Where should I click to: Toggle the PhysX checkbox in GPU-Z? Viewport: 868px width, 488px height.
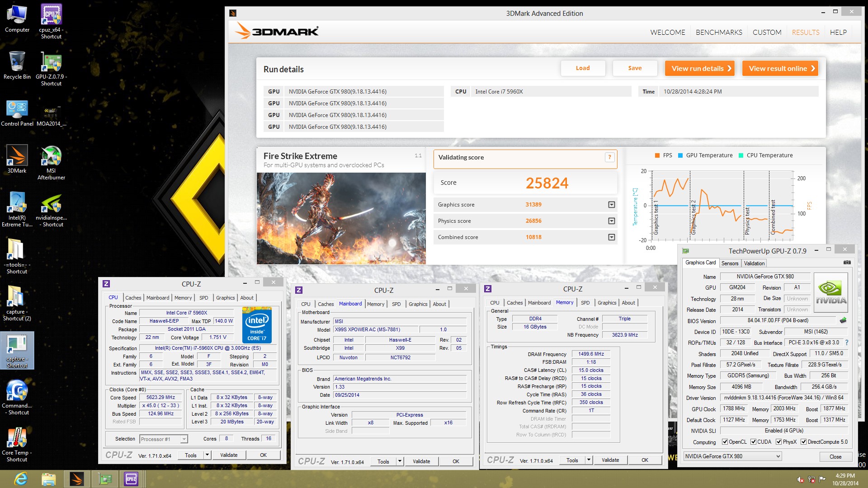pos(779,442)
